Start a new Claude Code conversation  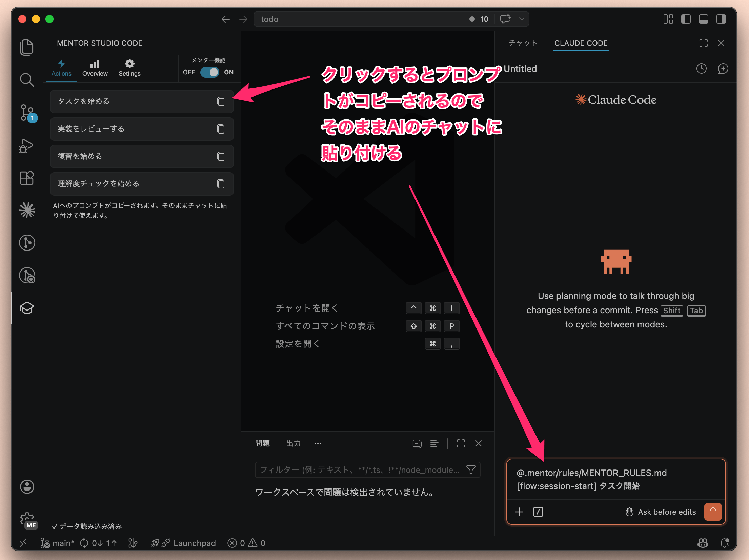pos(723,69)
